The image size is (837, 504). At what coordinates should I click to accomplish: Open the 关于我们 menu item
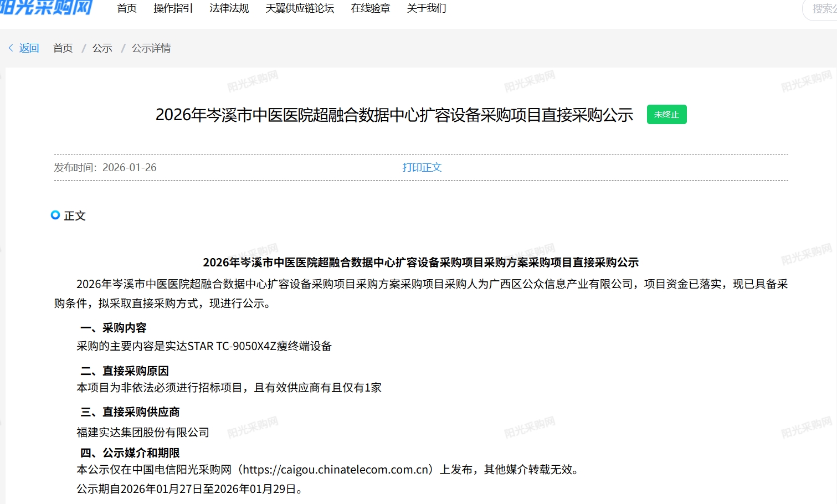[427, 8]
